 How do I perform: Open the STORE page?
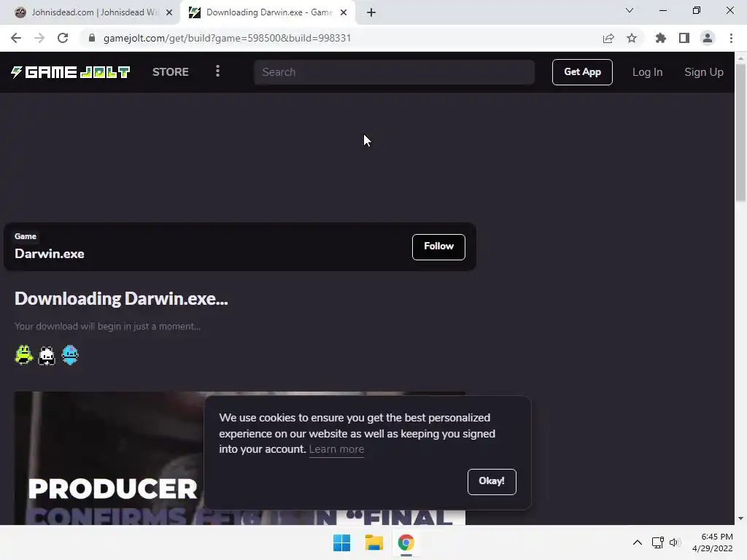click(x=171, y=72)
